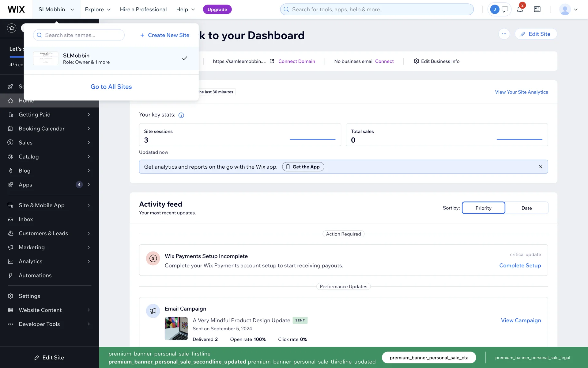The image size is (588, 368).
Task: Click the Get the App button
Action: [303, 167]
